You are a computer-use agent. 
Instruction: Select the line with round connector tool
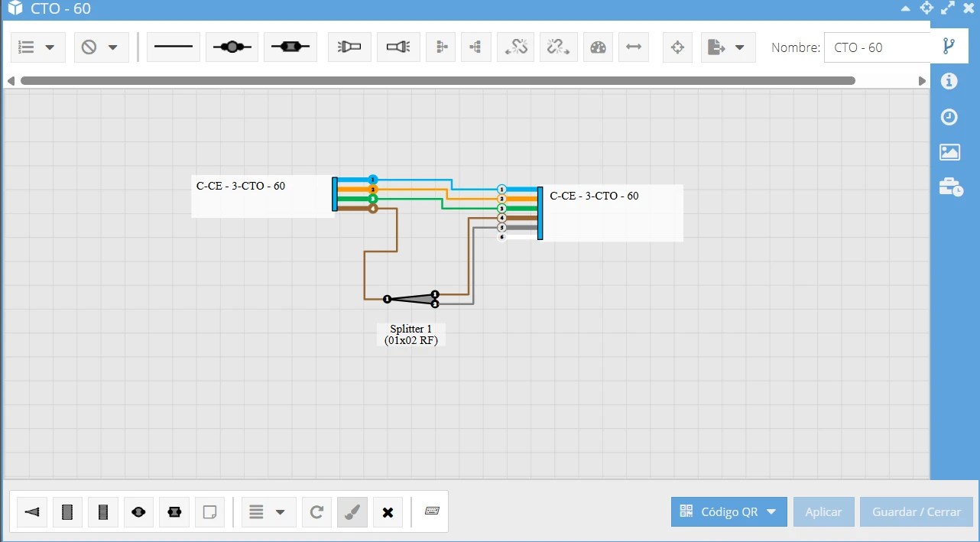click(232, 47)
